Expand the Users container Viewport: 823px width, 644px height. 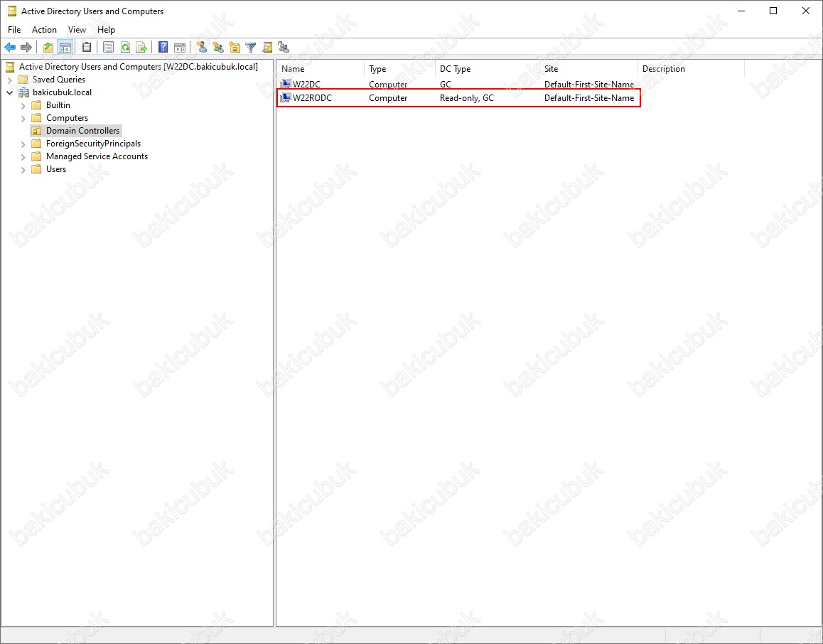point(23,169)
